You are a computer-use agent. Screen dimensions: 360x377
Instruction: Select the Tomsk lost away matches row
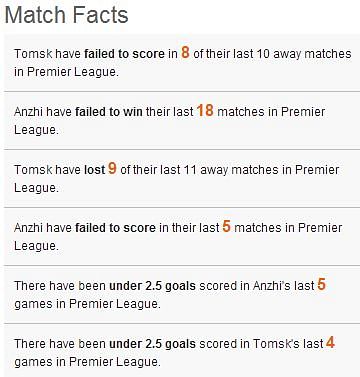[182, 178]
